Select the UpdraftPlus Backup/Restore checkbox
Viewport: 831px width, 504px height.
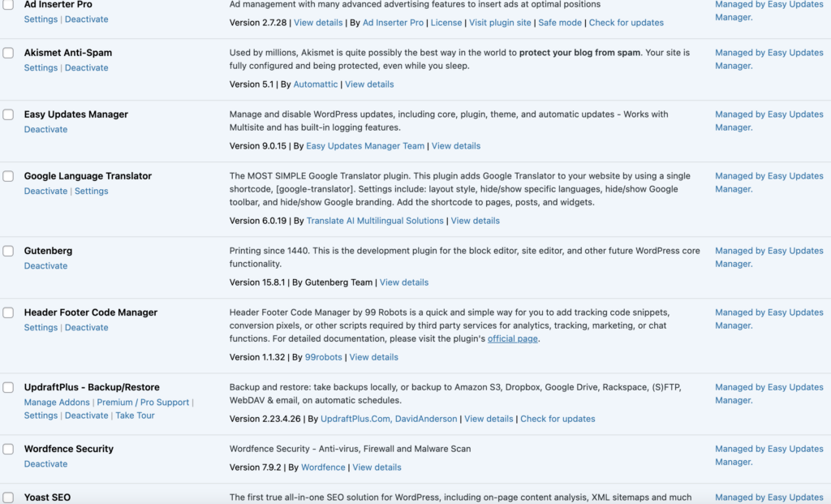[8, 387]
